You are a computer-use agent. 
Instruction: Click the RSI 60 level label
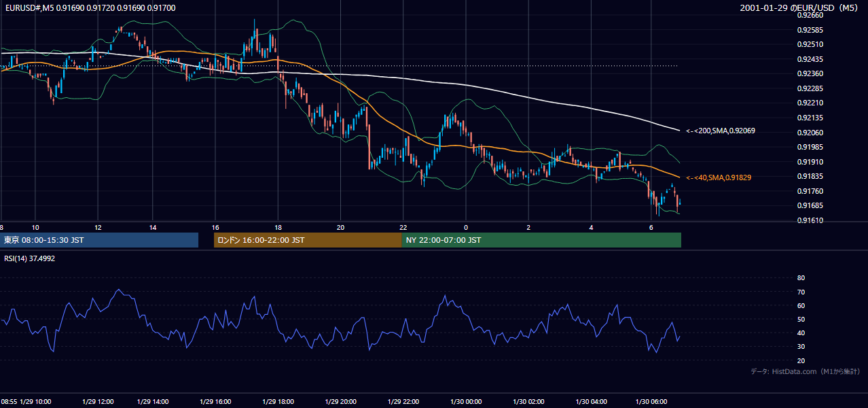801,305
